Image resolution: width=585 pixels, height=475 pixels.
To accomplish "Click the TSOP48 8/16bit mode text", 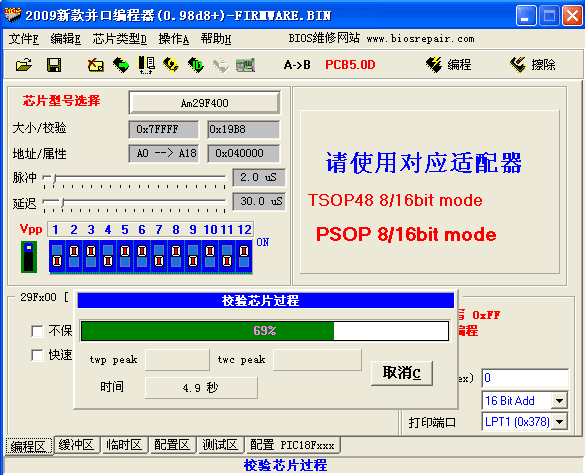I will (395, 200).
